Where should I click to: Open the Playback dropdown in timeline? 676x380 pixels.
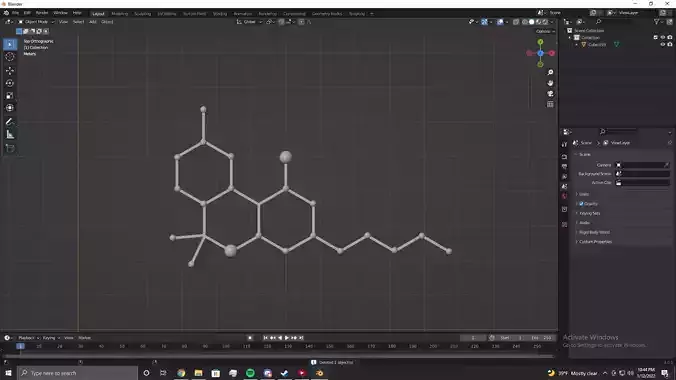point(28,338)
